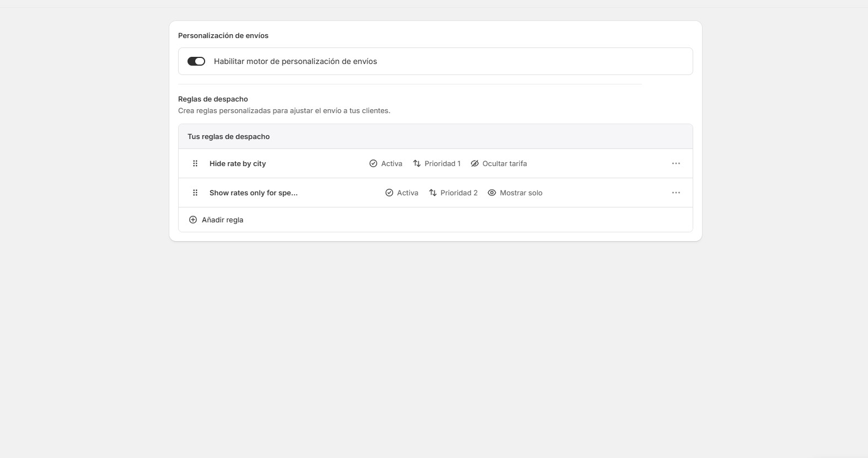The image size is (868, 458).
Task: Click the Añadir regla button label
Action: [x=223, y=220]
